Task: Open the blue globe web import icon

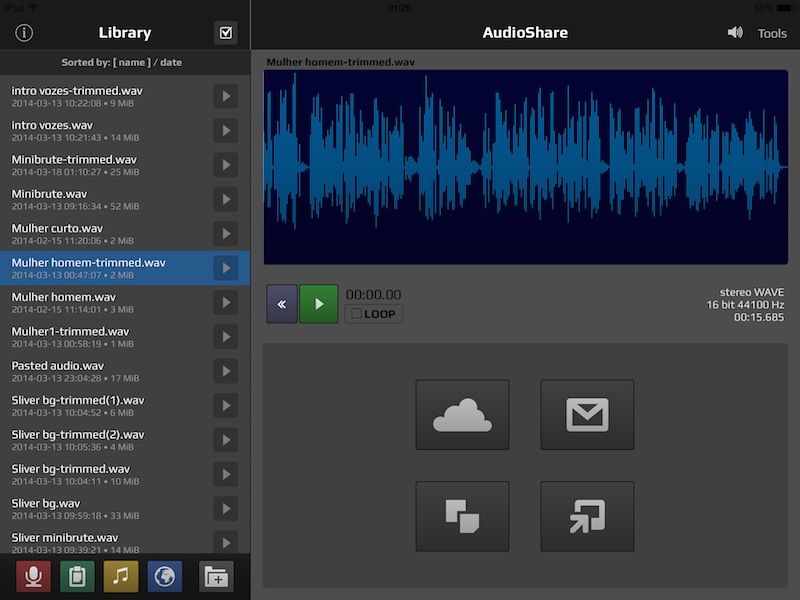Action: click(x=165, y=577)
